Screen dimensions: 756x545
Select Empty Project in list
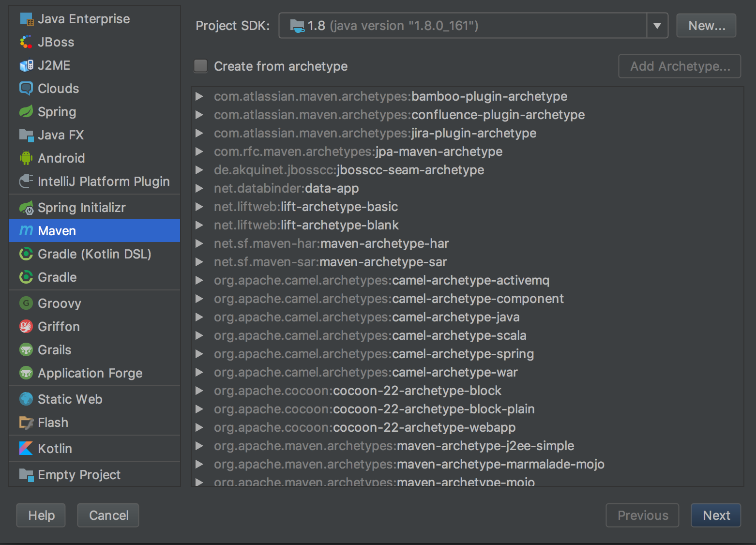point(94,475)
